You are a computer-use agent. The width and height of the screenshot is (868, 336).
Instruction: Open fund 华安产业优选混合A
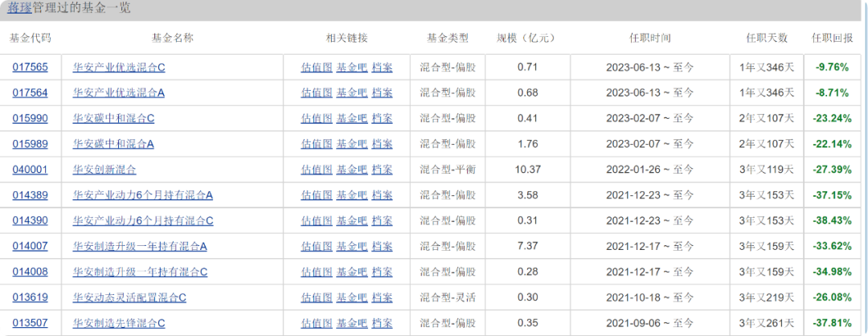coord(118,93)
